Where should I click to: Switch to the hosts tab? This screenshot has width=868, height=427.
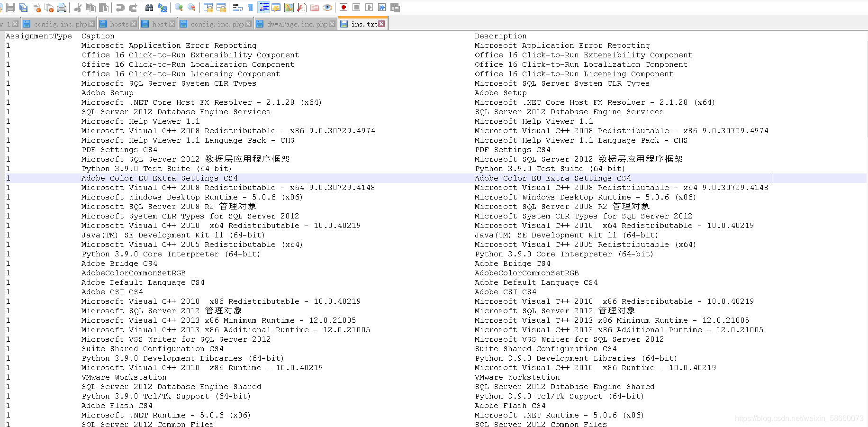point(119,24)
